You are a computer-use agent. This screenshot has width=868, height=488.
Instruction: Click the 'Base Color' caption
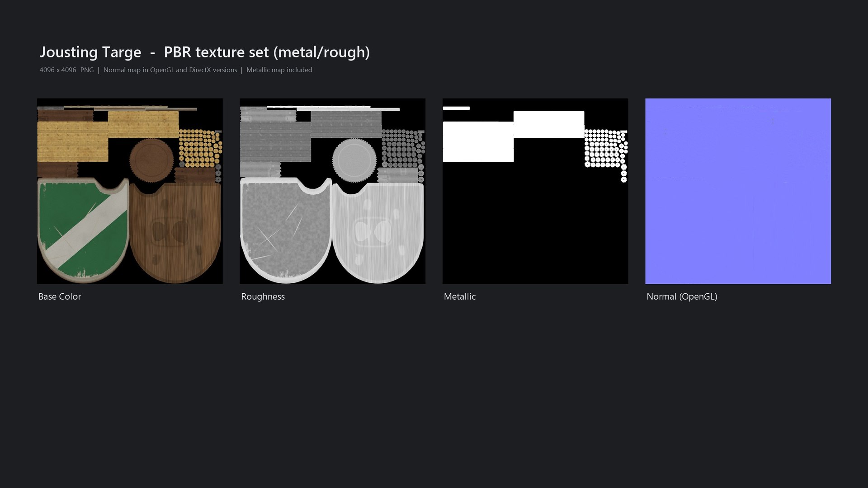[60, 296]
